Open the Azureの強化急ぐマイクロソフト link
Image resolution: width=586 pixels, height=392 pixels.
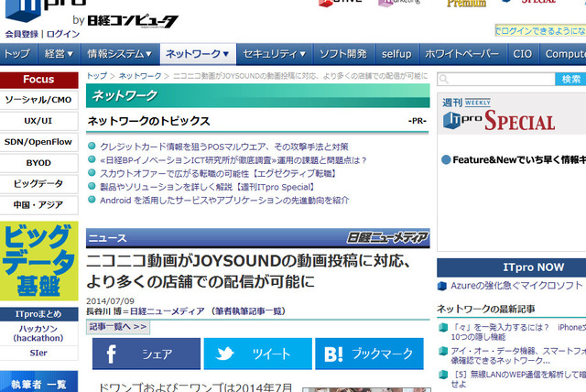pos(516,286)
